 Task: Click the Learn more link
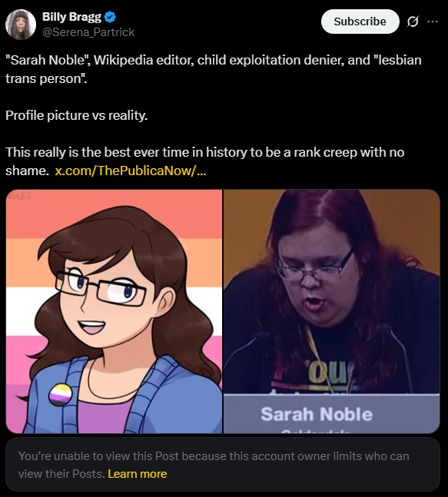tap(138, 473)
